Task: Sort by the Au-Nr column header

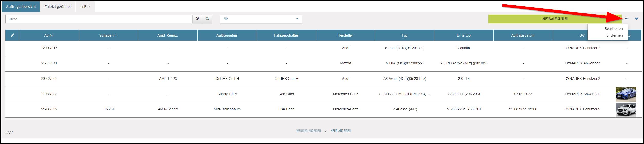Action: pos(49,35)
